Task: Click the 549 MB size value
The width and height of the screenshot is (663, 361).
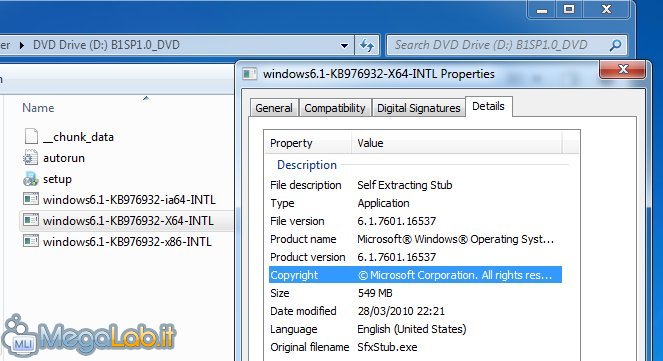Action: (x=375, y=293)
